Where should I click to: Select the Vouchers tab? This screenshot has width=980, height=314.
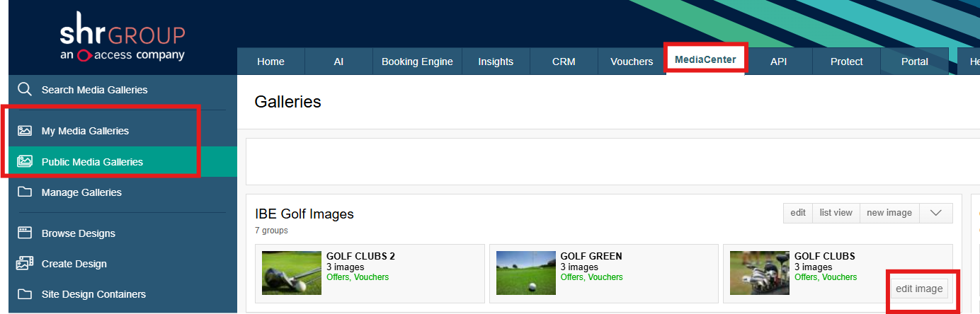pyautogui.click(x=632, y=62)
